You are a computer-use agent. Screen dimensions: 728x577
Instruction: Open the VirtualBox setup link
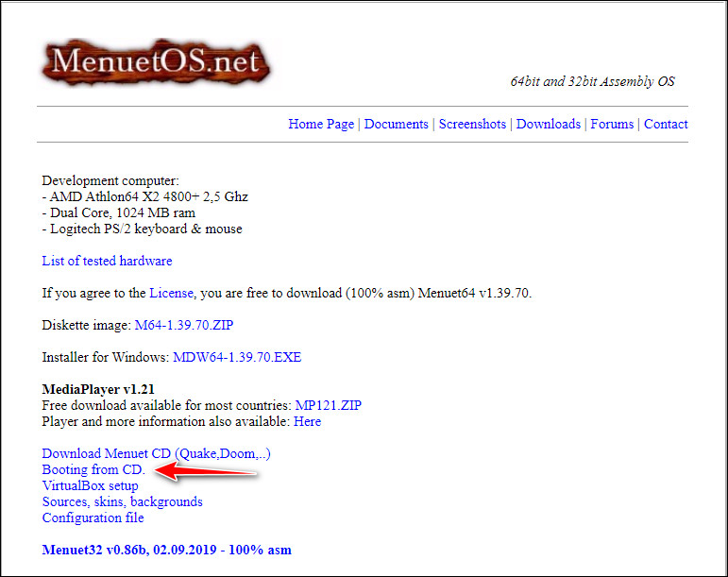click(x=90, y=485)
